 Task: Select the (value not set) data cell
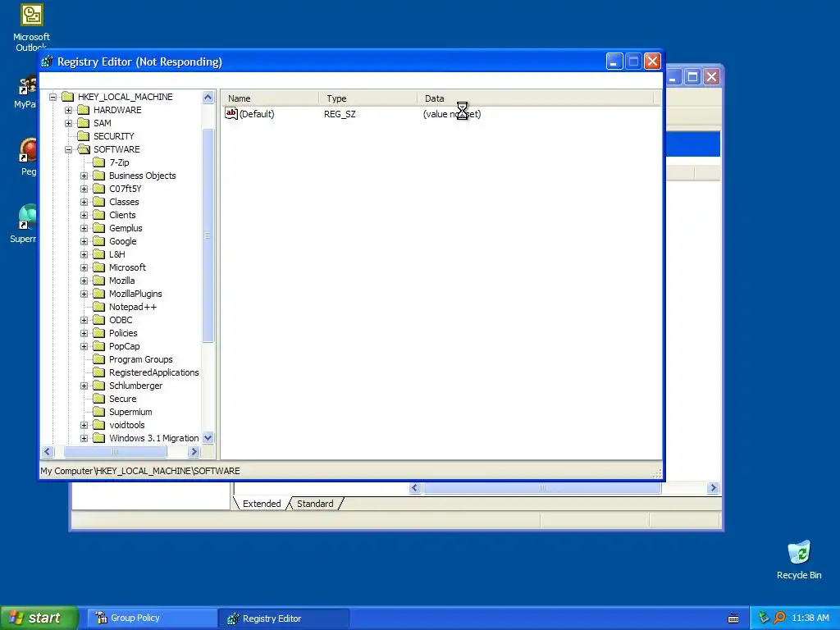[x=452, y=113]
